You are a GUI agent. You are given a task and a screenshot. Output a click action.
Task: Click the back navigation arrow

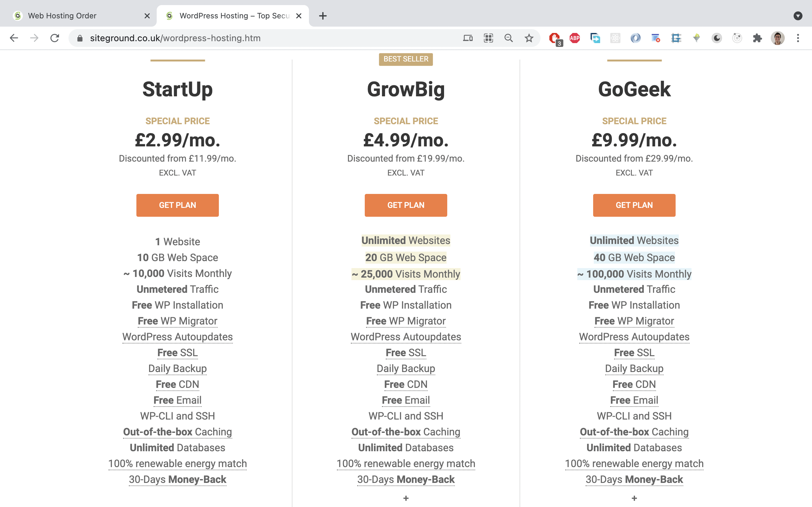(x=14, y=38)
